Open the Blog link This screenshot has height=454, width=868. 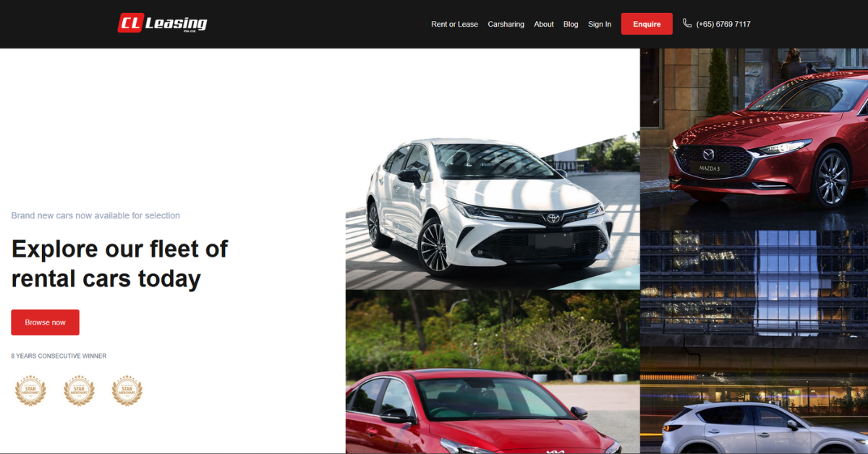[571, 24]
